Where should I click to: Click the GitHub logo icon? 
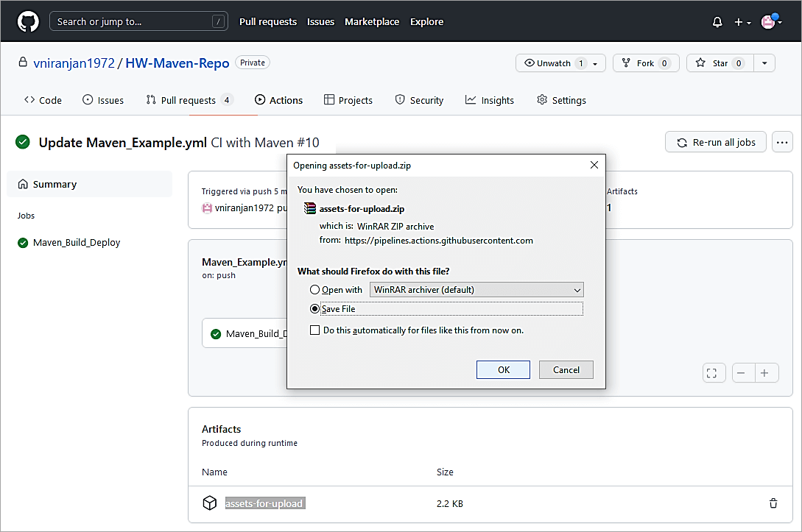click(28, 21)
